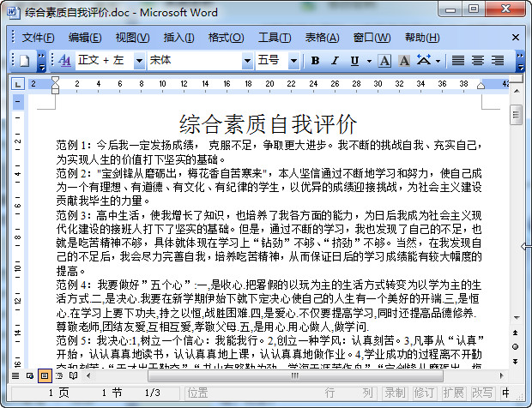532x408 pixels.
Task: Open Styles and Formatting pane icon
Action: pyautogui.click(x=64, y=61)
